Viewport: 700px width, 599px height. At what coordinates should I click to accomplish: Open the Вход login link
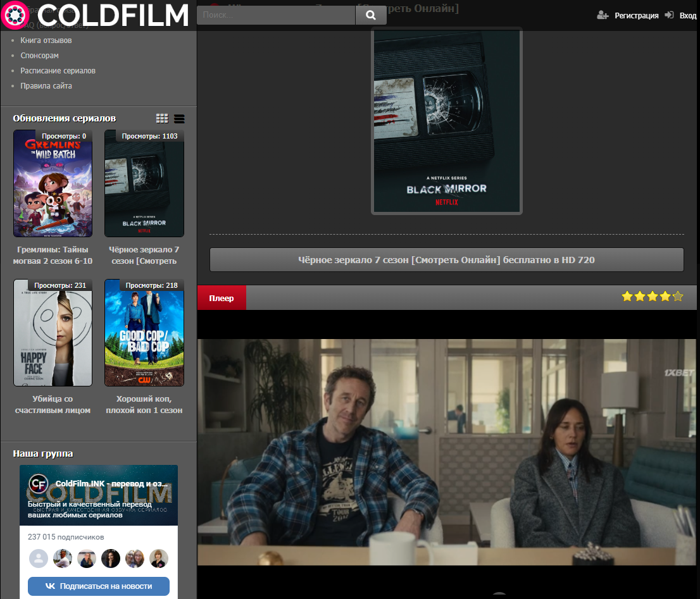(x=687, y=16)
